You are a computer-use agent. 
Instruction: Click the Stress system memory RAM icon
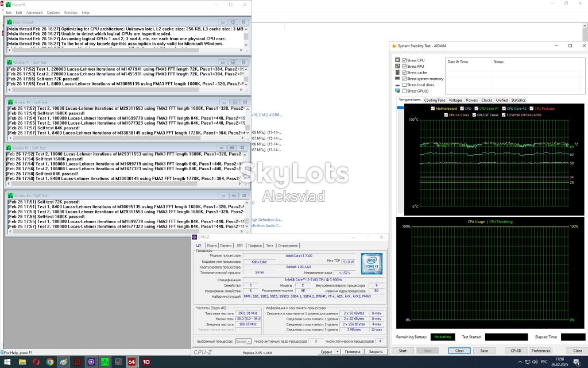coord(397,78)
